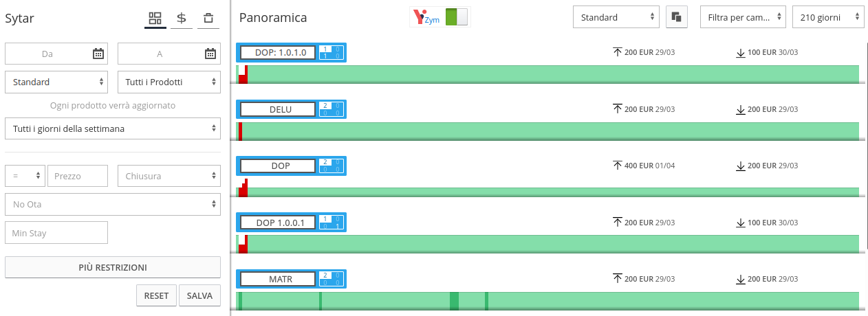
Task: Click the red bar in DOP timeline
Action: [243, 188]
